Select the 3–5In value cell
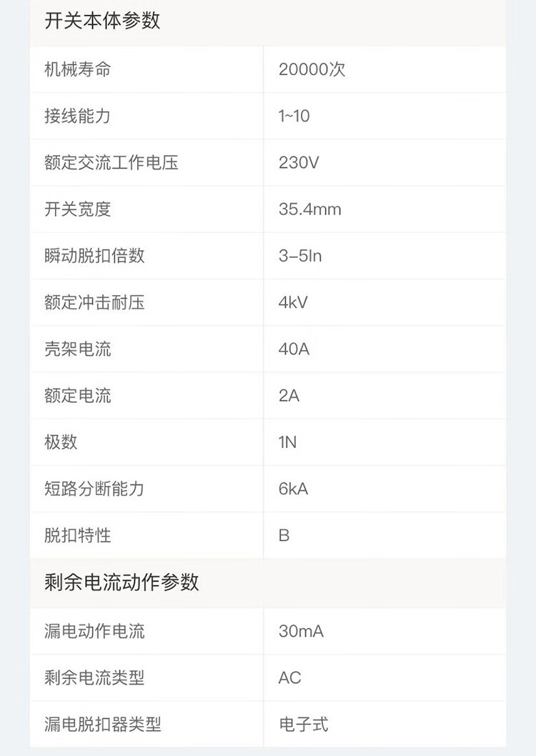 [300, 256]
